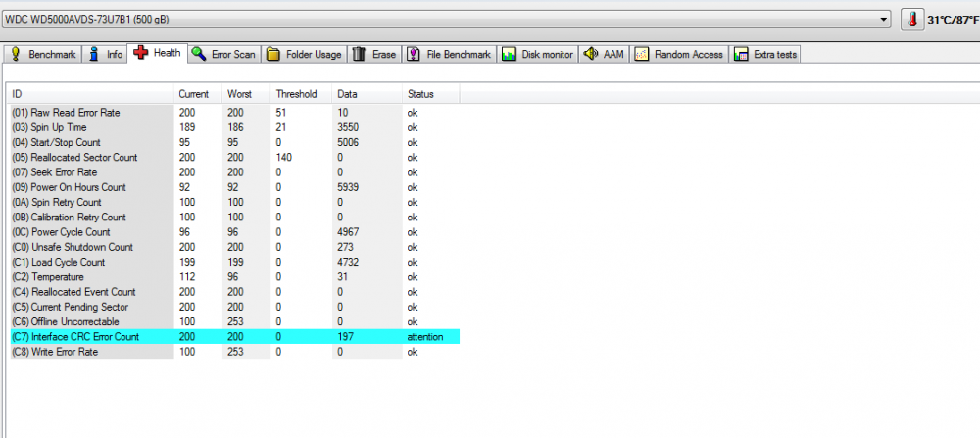
Task: Click the Error Scan magnifier icon
Action: tap(199, 54)
